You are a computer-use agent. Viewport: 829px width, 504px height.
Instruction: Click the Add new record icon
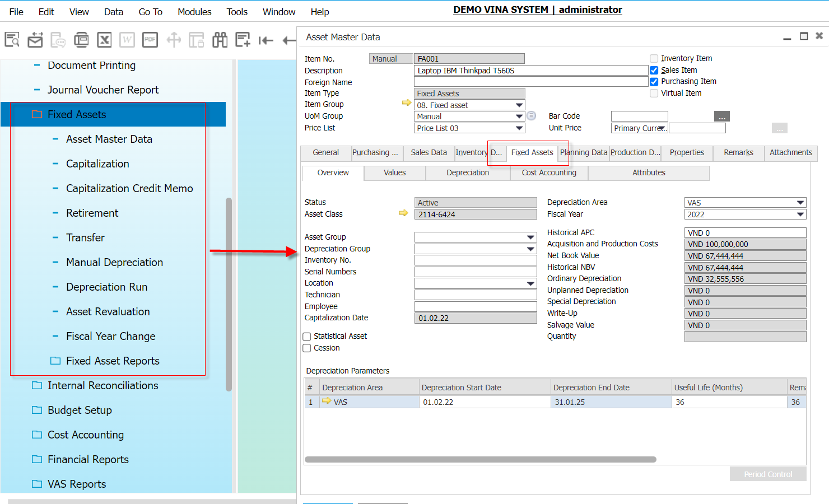pos(243,40)
